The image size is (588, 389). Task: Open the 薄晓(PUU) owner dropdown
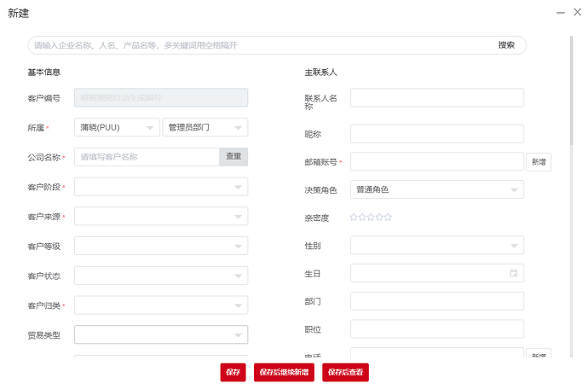[x=117, y=127]
